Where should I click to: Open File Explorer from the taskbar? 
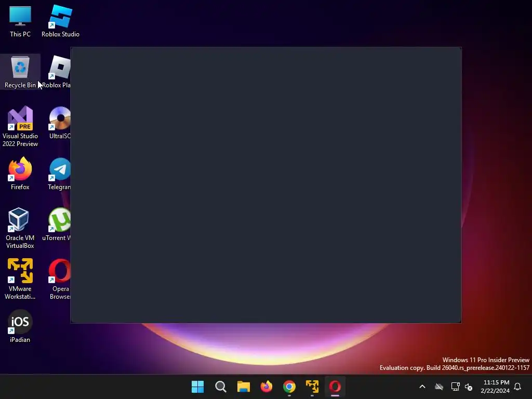pos(243,387)
